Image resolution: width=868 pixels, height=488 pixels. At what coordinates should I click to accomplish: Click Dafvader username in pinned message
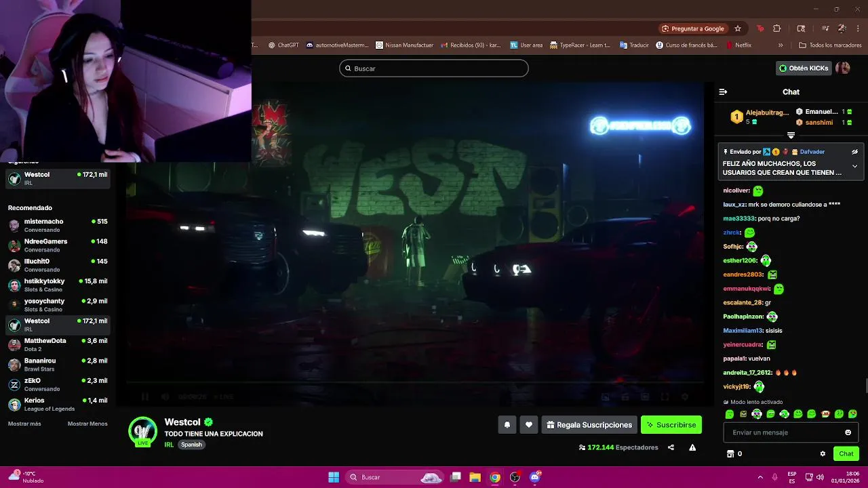click(812, 152)
